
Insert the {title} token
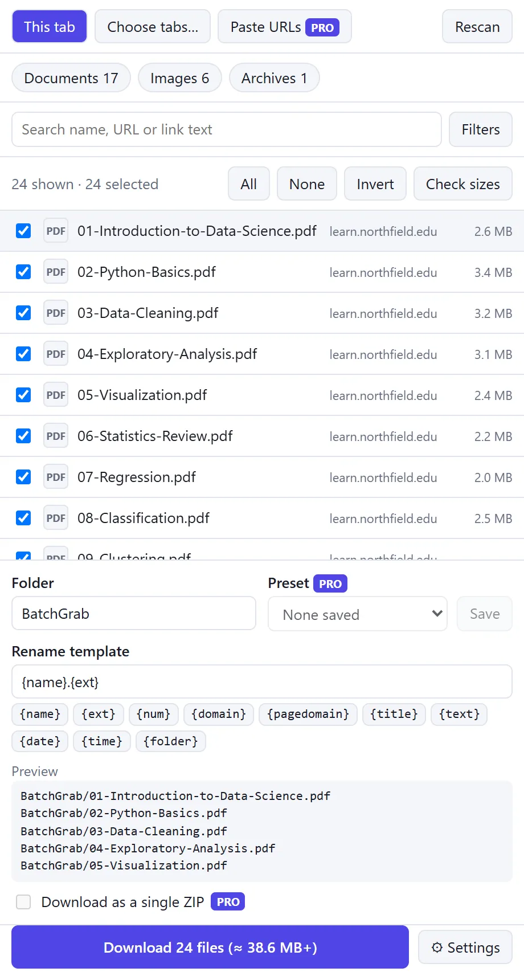point(394,714)
